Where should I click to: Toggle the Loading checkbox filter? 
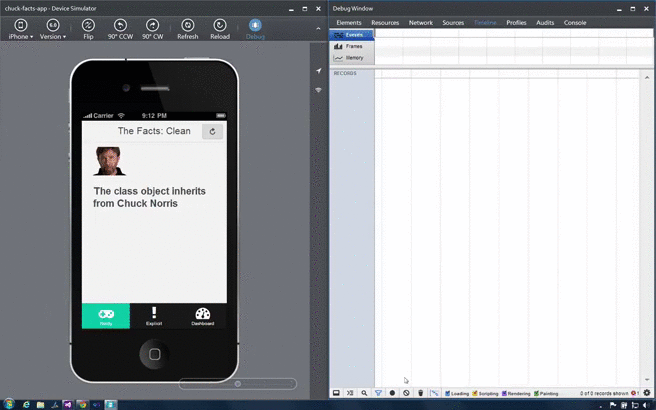[x=447, y=393]
